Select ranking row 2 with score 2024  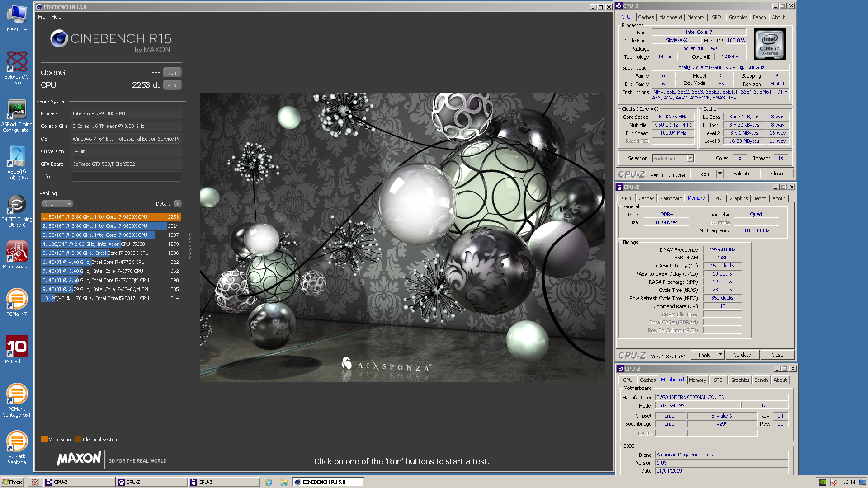click(111, 226)
